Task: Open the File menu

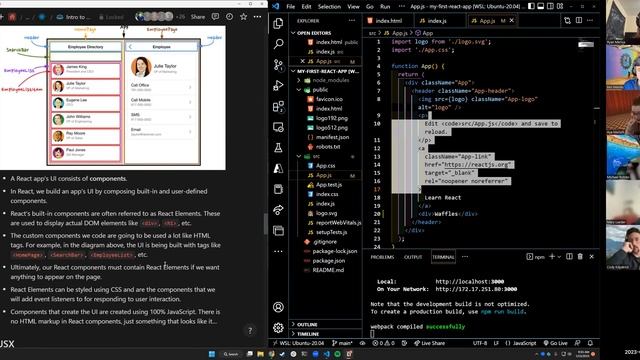Action: click(291, 7)
